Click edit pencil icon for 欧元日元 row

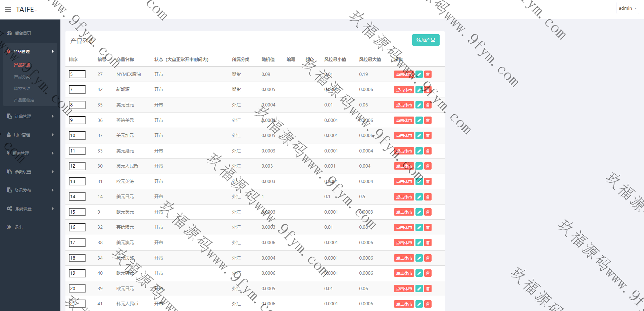[419, 288]
